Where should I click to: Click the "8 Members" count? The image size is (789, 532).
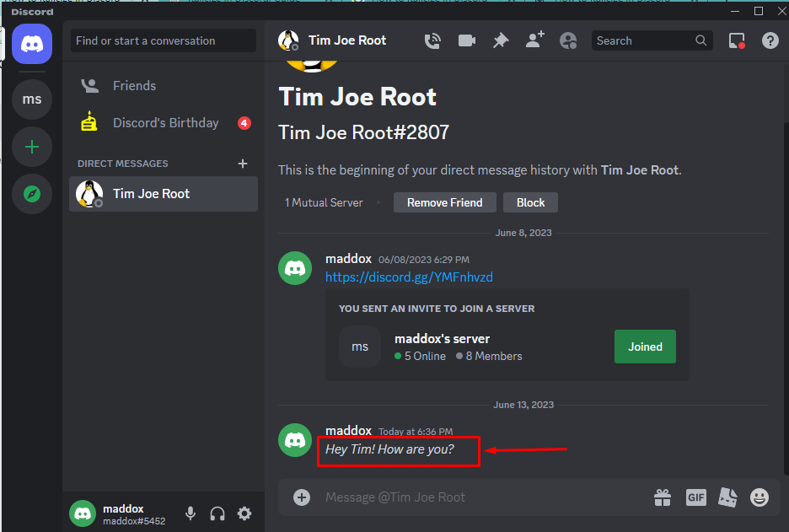(494, 357)
